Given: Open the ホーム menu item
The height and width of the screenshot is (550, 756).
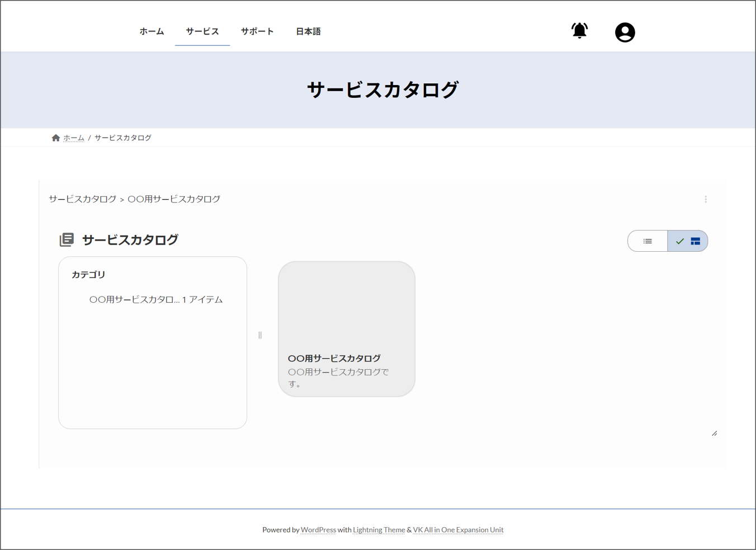Looking at the screenshot, I should click(152, 32).
